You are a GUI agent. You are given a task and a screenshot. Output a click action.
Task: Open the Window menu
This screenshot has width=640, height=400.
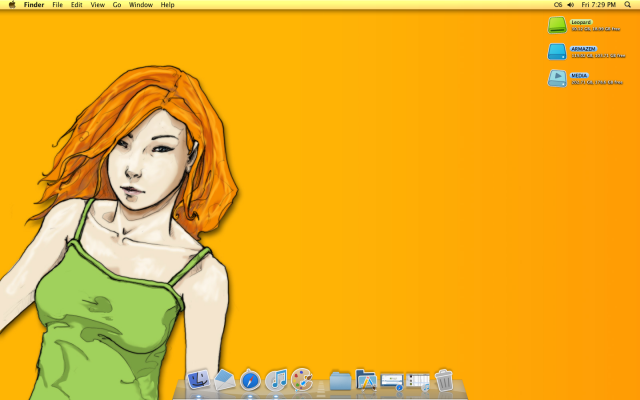coord(141,5)
